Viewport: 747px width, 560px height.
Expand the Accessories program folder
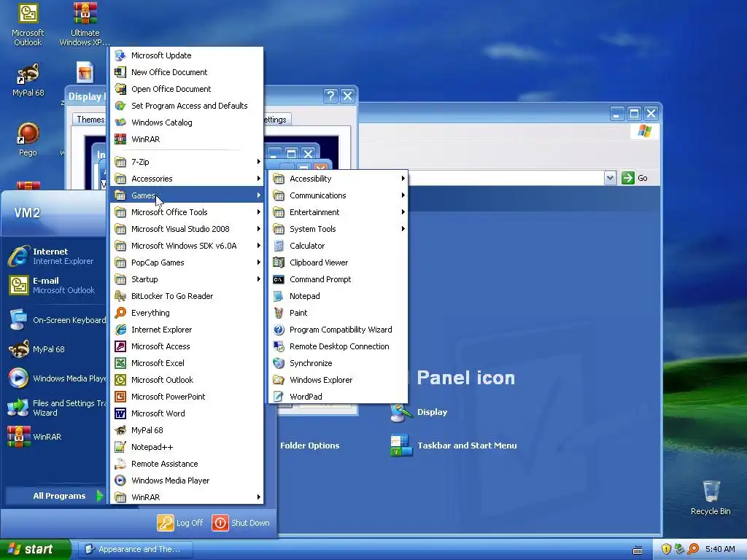187,179
